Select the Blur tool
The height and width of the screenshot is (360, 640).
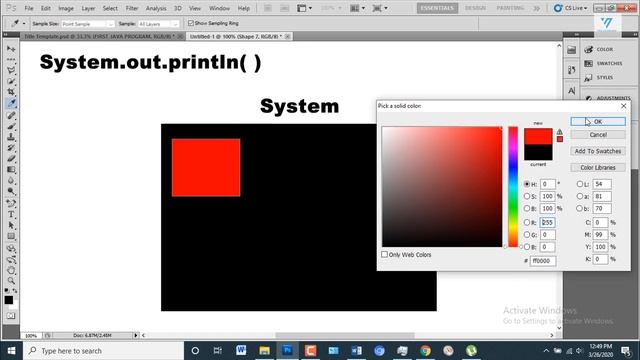point(11,180)
